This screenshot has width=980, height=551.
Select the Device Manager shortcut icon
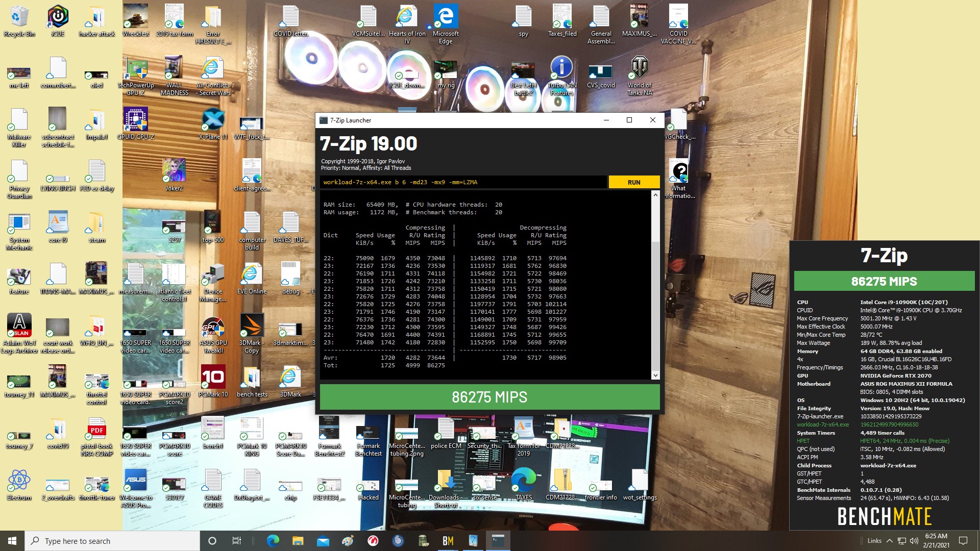coord(213,282)
